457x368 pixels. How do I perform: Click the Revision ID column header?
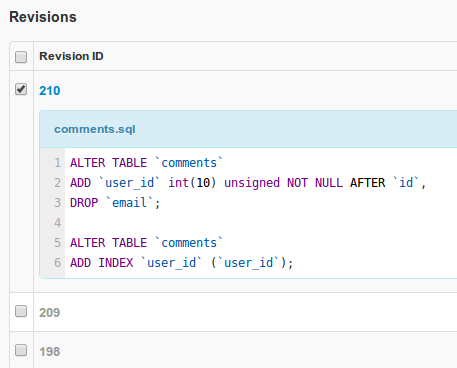(71, 56)
